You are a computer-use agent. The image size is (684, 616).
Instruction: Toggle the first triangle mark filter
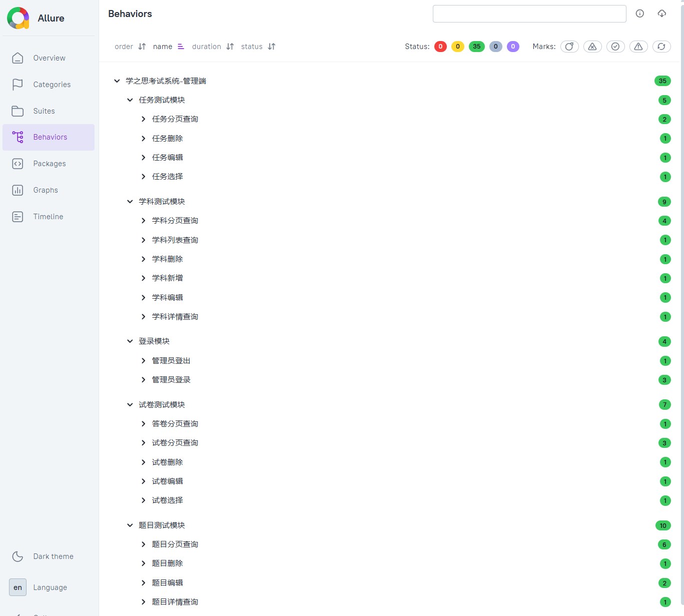592,47
